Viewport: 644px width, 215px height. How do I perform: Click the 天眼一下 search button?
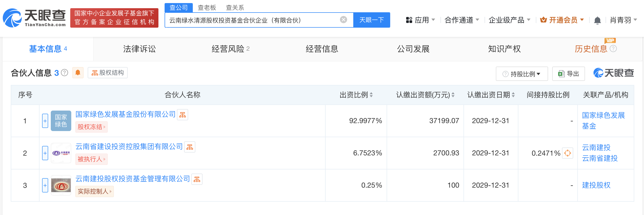(371, 20)
